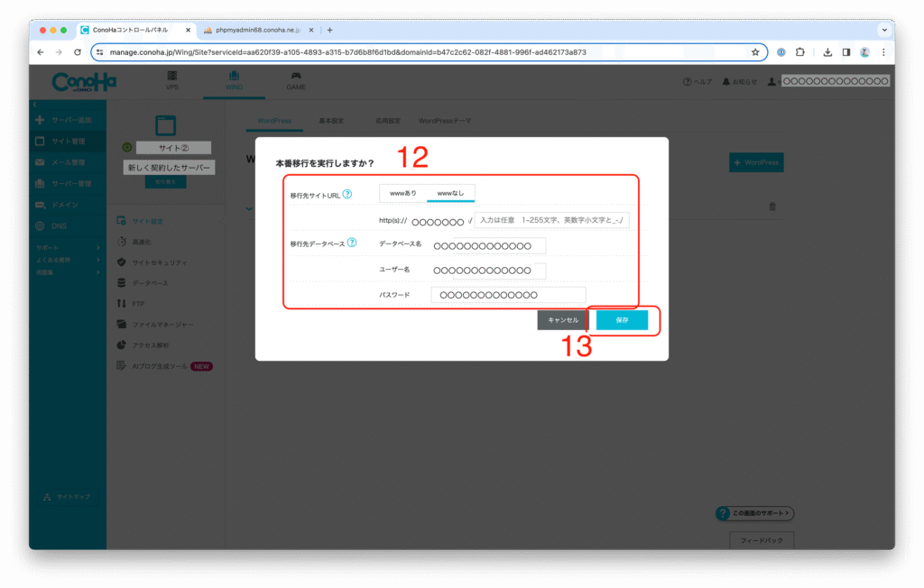Focus the データベース名 input field
Viewport: 924px width, 588px height.
coord(488,245)
